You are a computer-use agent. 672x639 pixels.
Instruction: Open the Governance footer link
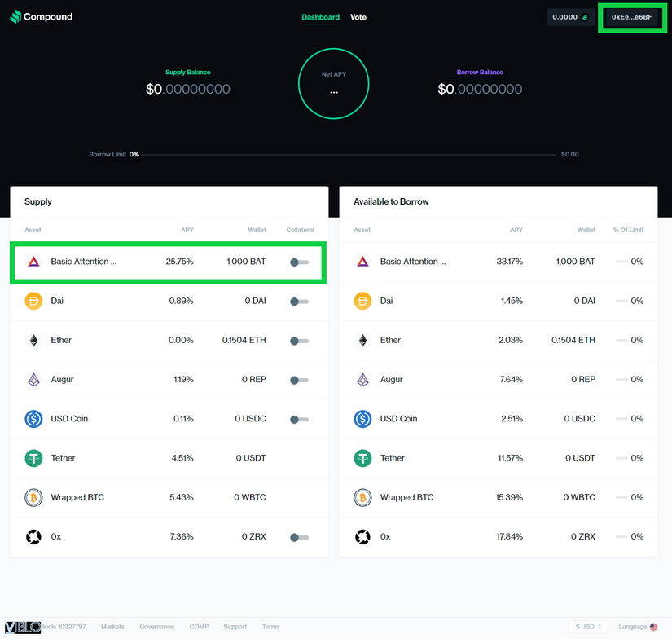click(157, 627)
